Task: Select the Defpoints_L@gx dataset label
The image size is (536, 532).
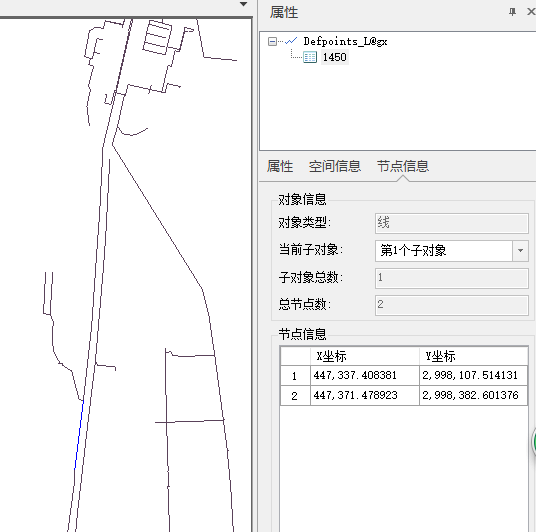Action: click(x=345, y=42)
